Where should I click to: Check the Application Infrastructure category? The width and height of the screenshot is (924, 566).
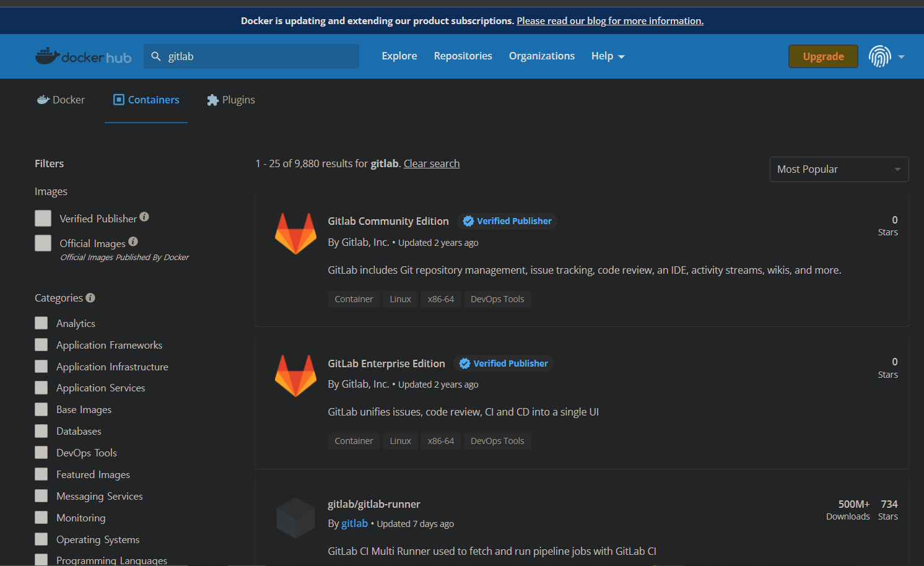[41, 366]
